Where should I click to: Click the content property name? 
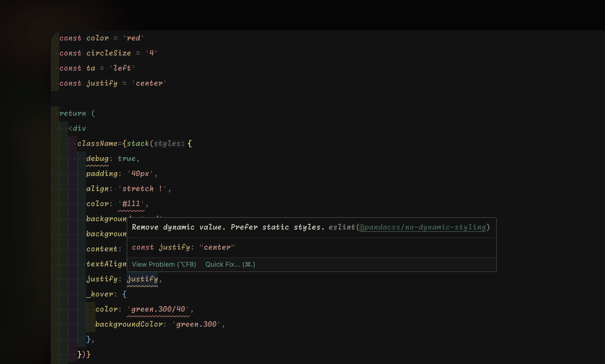coord(102,249)
